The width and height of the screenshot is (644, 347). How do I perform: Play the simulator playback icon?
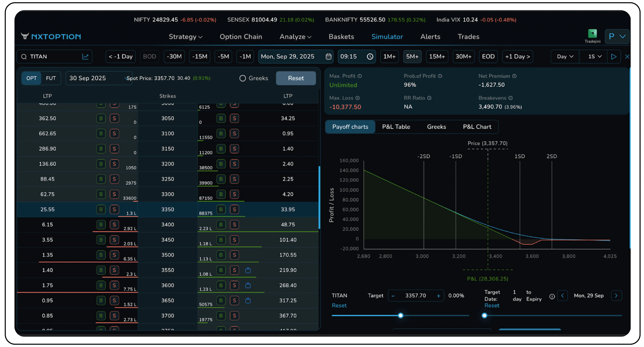614,57
